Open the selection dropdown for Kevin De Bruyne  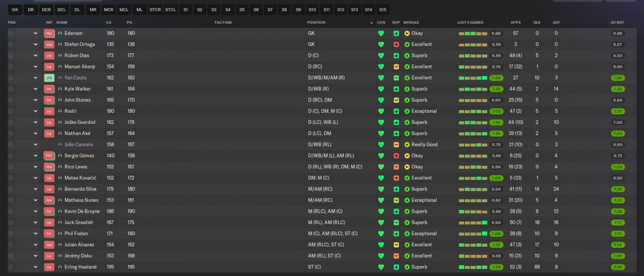pos(36,211)
